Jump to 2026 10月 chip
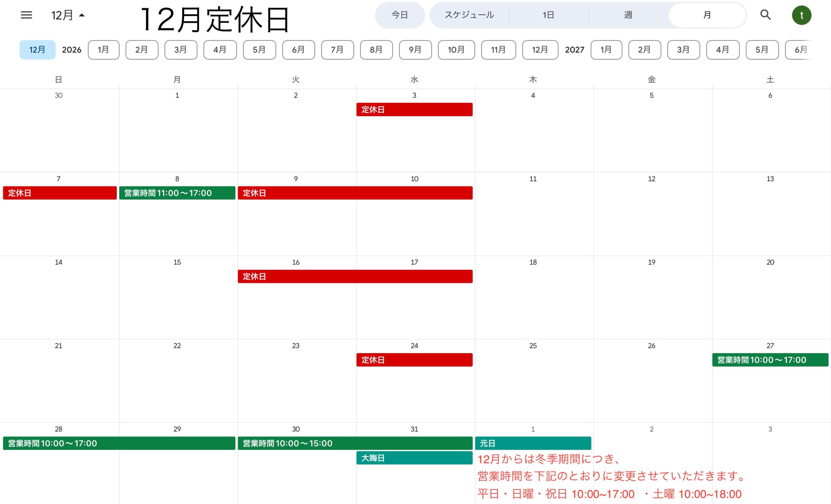This screenshot has width=831, height=504. (x=456, y=50)
